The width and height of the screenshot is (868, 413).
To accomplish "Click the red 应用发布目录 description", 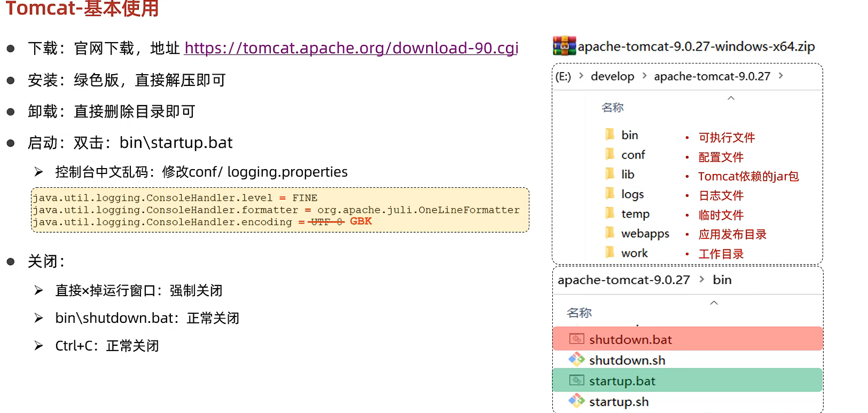I will pyautogui.click(x=732, y=234).
